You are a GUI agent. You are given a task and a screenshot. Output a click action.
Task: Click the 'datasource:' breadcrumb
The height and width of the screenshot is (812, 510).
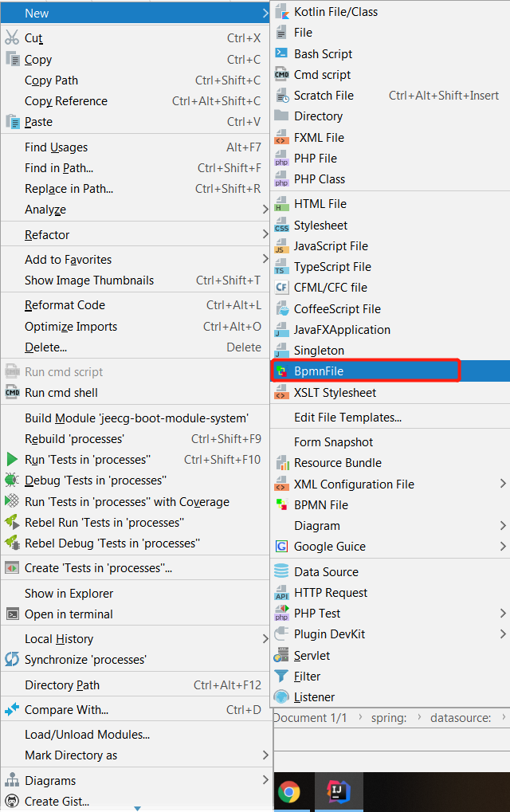click(x=461, y=718)
